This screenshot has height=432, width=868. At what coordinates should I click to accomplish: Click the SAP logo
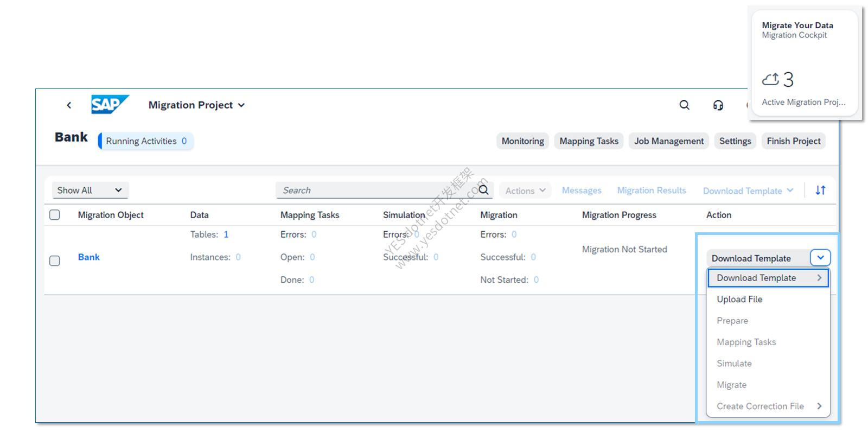(110, 104)
